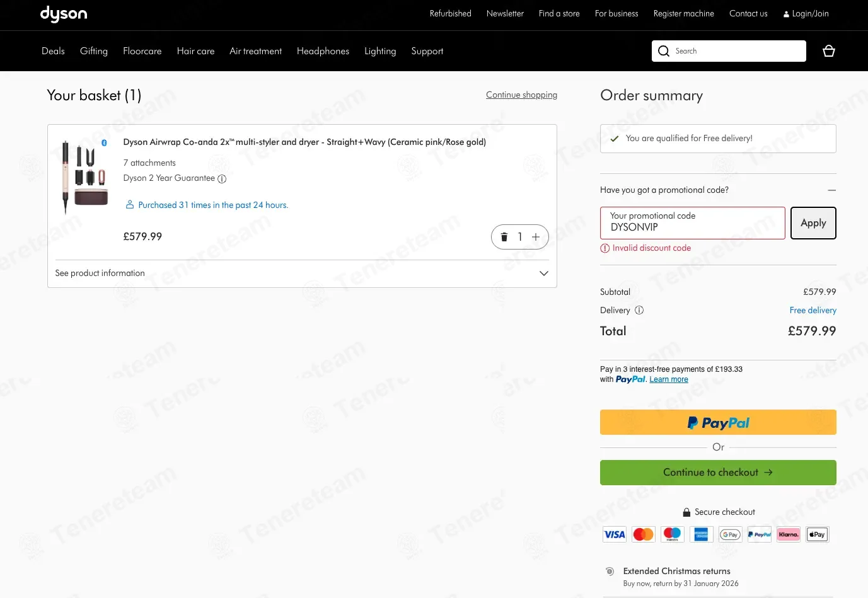Select Headphones in navigation

[323, 51]
